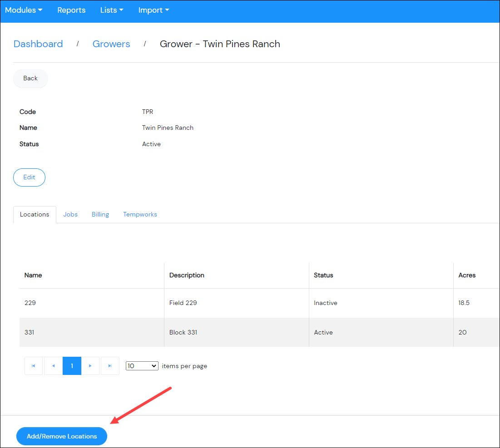500x448 pixels.
Task: Select location name 229 cell
Action: (92, 303)
